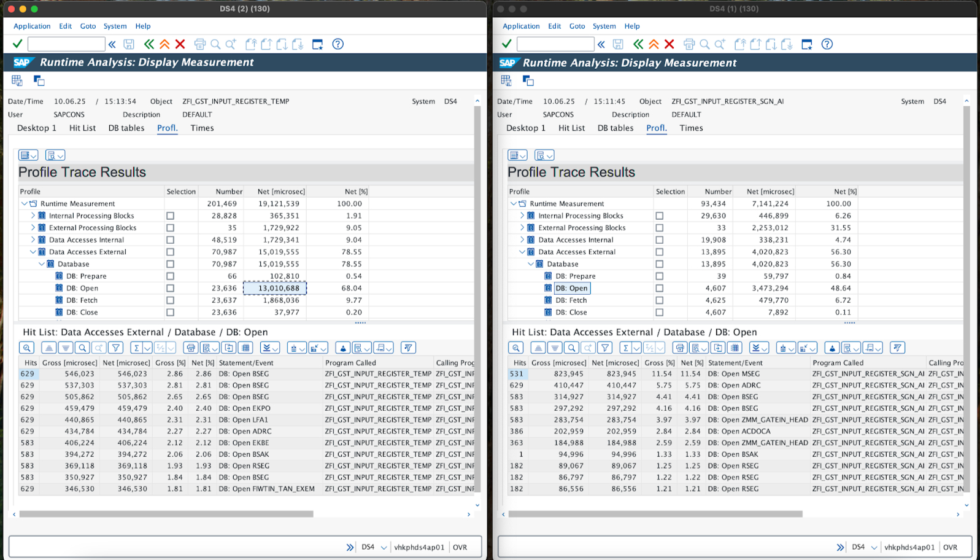Viewport: 980px width, 560px height.
Task: Tick External Processing Blocks checkbox, left window
Action: [x=170, y=228]
